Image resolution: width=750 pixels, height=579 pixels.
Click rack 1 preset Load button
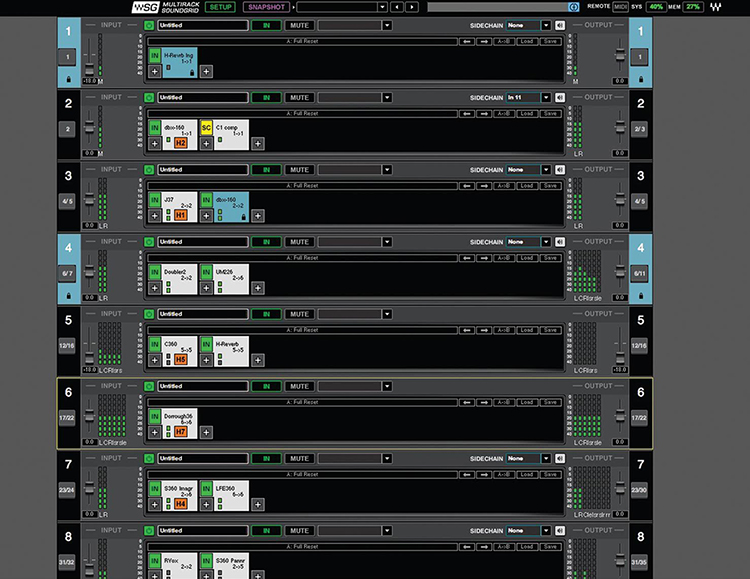pyautogui.click(x=527, y=42)
